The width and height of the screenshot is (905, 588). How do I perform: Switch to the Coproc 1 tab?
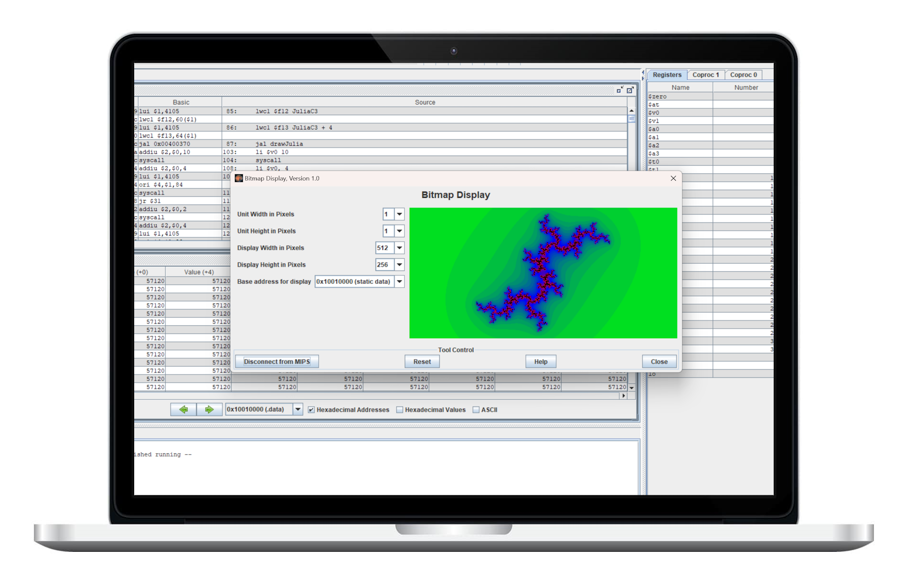(705, 75)
